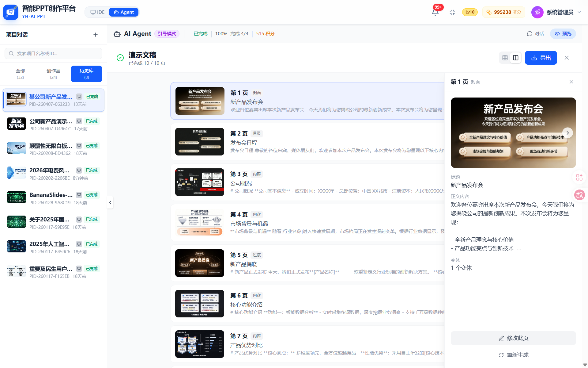
Task: Click the apps grid floating icon
Action: [579, 177]
